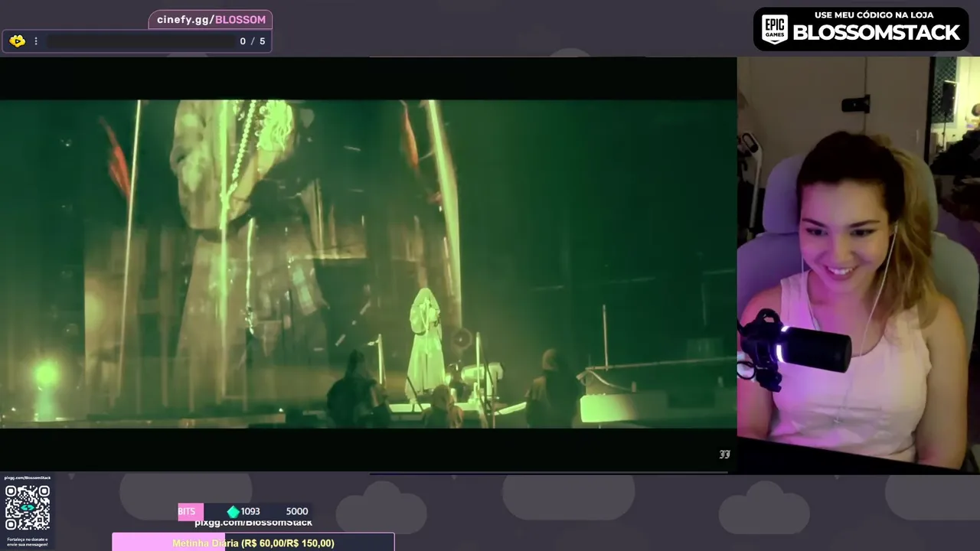Screen dimensions: 980x551
Task: Click the Fortaleça no donate message text
Action: pos(28,542)
